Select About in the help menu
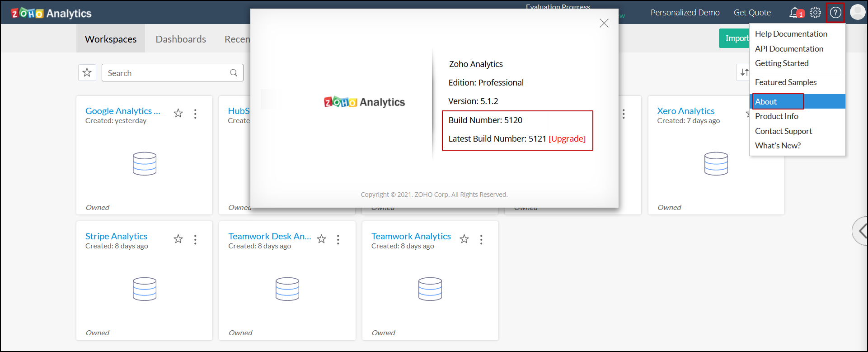 tap(797, 101)
